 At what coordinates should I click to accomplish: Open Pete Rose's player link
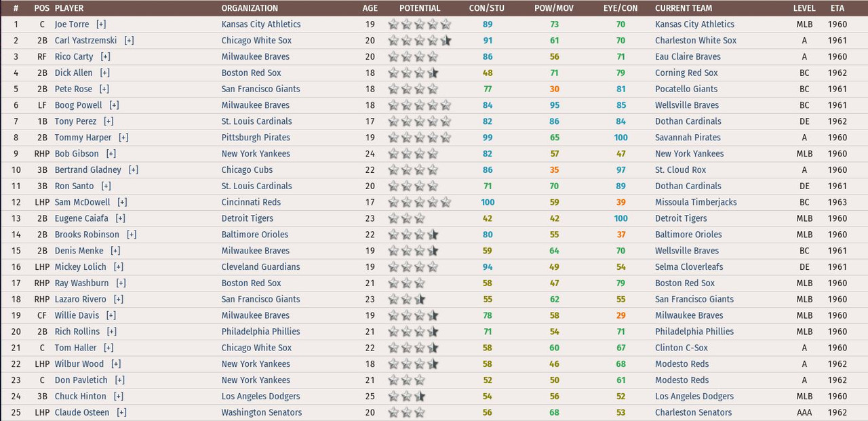tap(73, 89)
